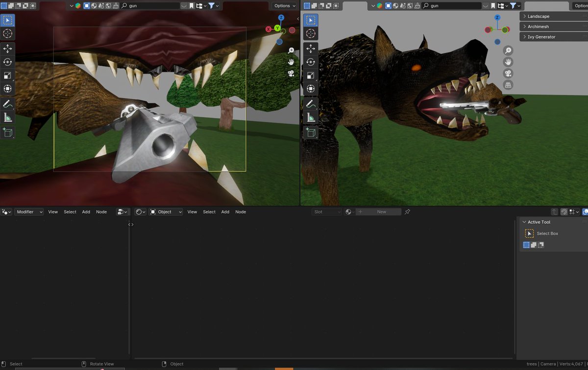Switch perspective/orthographic grid icon in right viewport

pos(508,85)
